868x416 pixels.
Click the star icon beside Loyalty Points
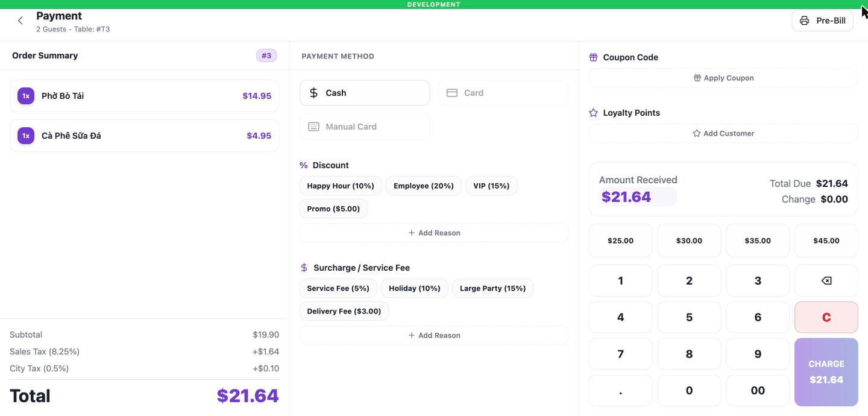tap(593, 113)
